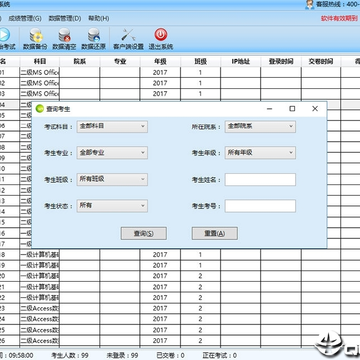Expand the 考生专业 dropdown showing 全部专业
The image size is (360, 360).
click(112, 153)
